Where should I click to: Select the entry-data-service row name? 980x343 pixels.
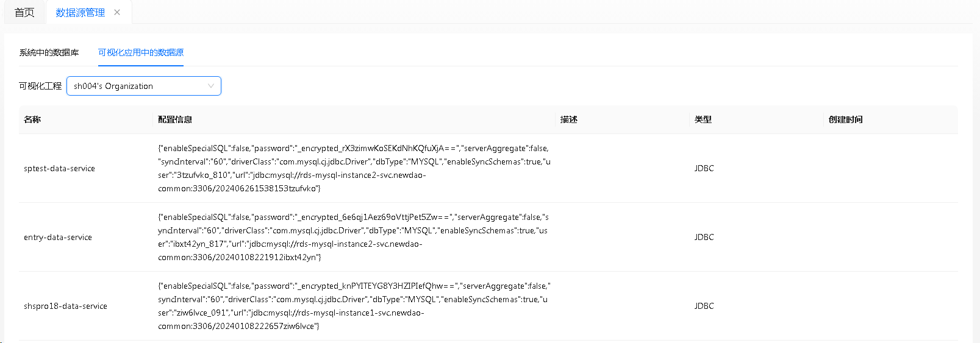point(58,237)
